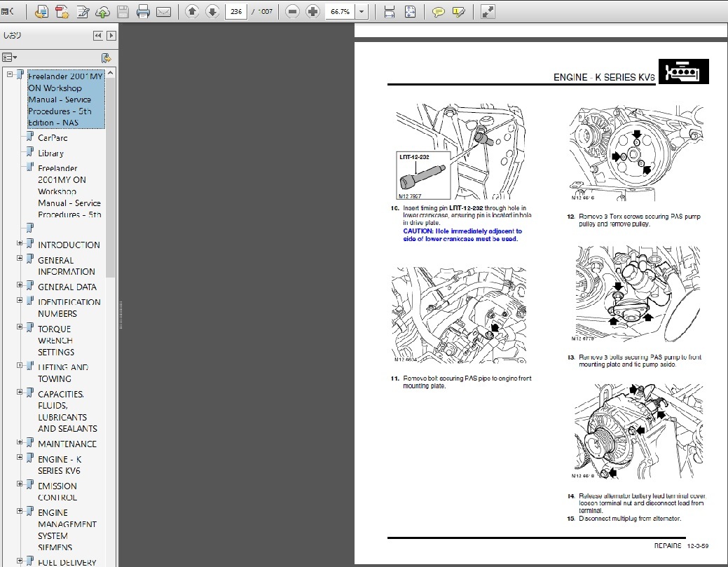Expand the CAPACITIES, FLUIDS bookmark node
The image size is (728, 567).
20,392
